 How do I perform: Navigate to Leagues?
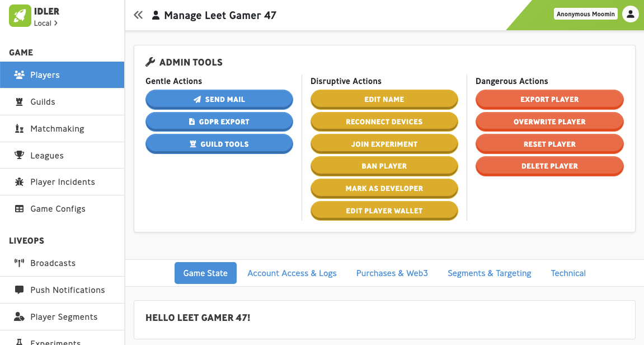[x=62, y=156]
